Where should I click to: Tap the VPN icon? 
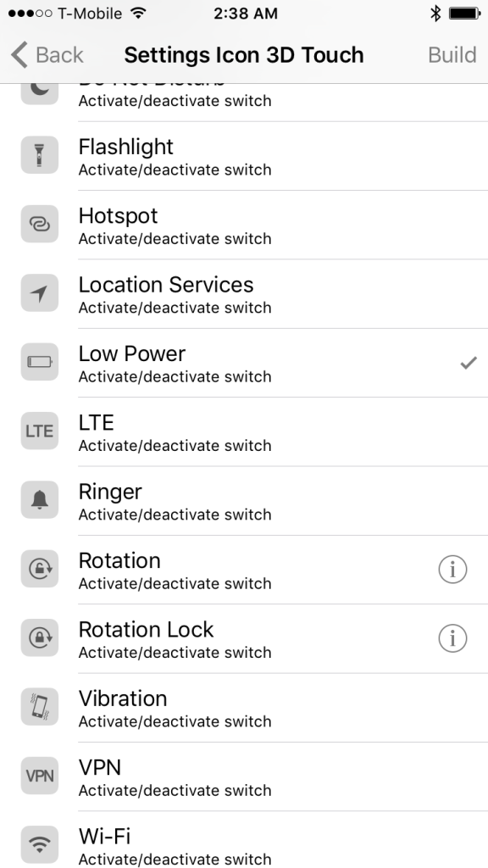click(x=39, y=776)
